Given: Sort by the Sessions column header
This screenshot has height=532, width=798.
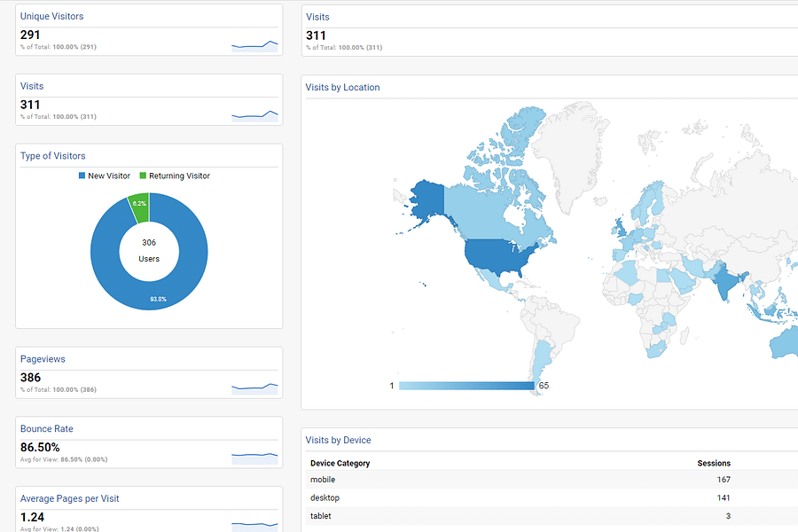Looking at the screenshot, I should tap(716, 463).
